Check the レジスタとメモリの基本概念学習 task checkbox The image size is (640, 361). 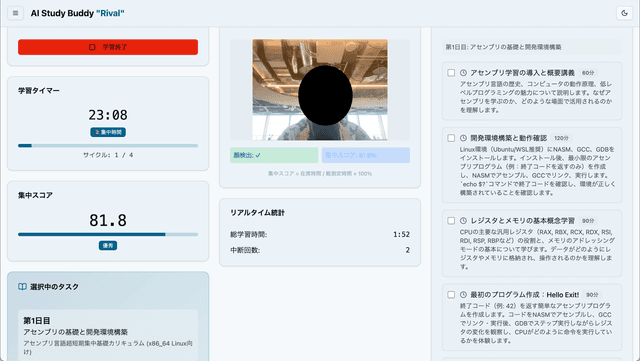(x=451, y=221)
